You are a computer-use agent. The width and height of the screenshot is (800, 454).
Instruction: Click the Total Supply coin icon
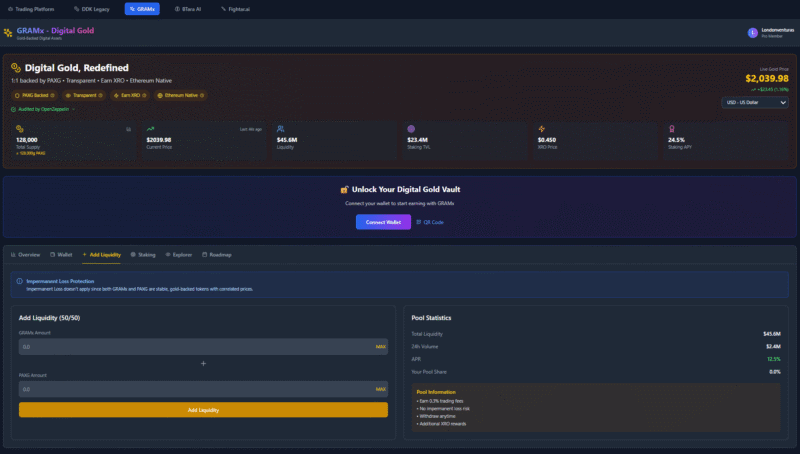tap(18, 129)
